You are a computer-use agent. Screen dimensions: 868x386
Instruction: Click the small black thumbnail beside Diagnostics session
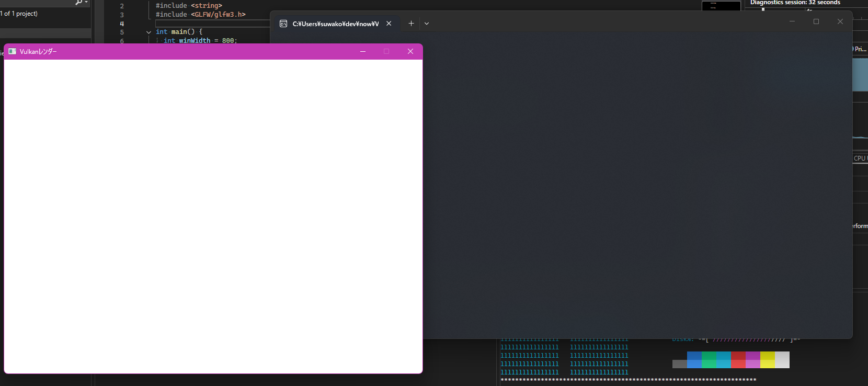click(721, 6)
